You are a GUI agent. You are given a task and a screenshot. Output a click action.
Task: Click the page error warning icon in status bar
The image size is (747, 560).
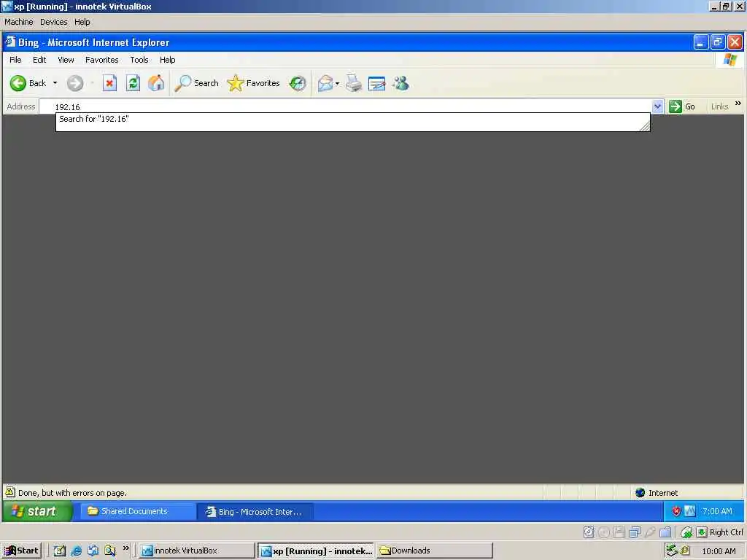coord(10,492)
